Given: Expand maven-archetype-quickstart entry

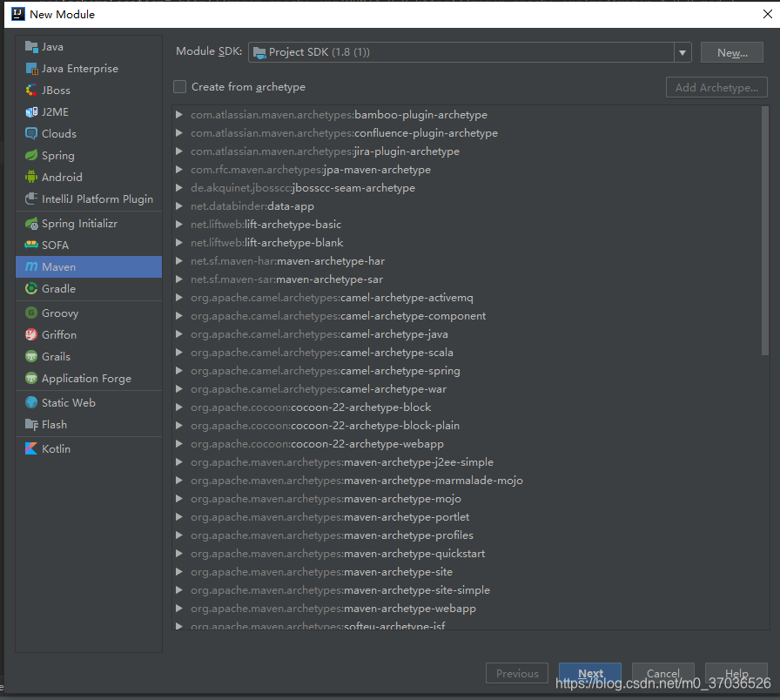Looking at the screenshot, I should click(x=179, y=554).
